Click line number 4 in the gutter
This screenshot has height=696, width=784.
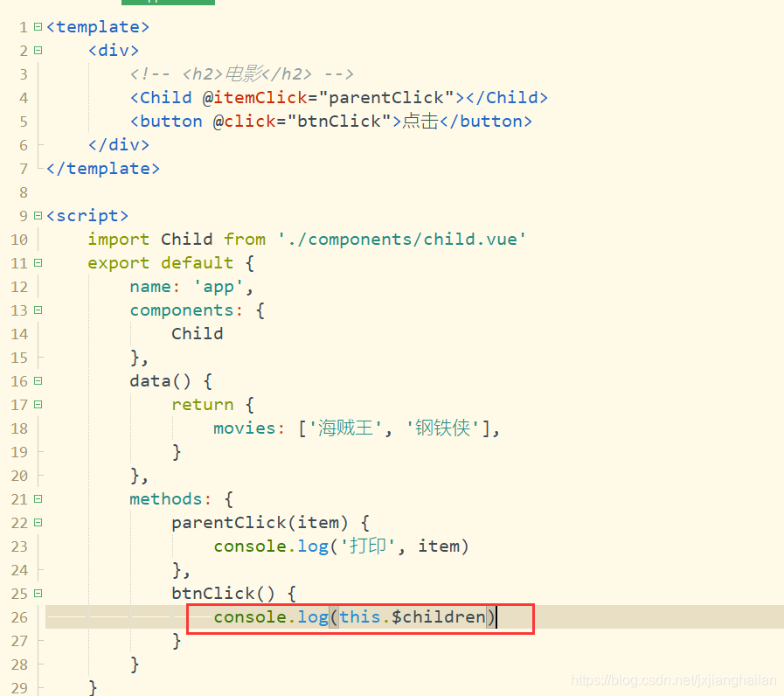coord(24,98)
